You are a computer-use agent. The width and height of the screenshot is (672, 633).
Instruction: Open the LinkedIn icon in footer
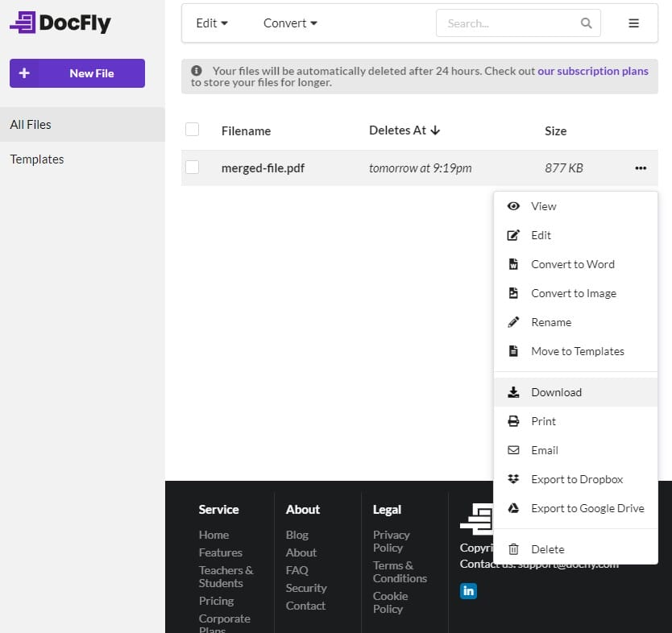coord(468,590)
